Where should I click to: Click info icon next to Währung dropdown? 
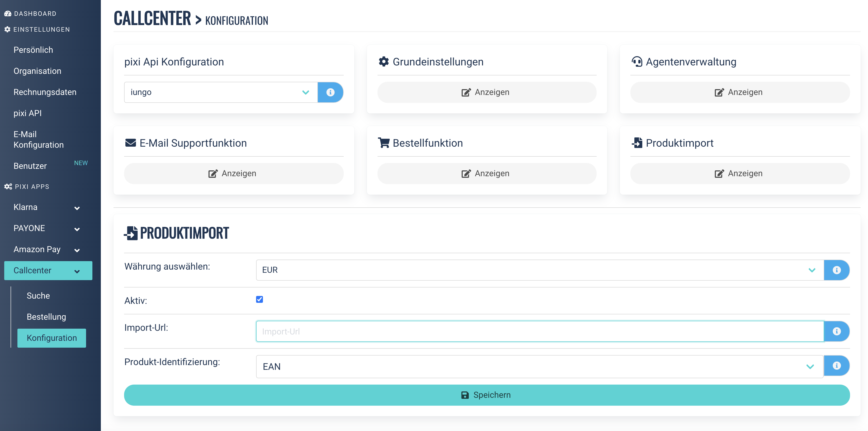coord(836,270)
